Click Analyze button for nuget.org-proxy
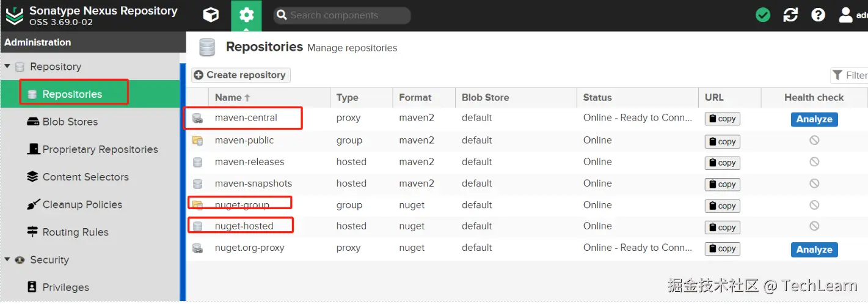The height and width of the screenshot is (304, 868). [x=814, y=250]
